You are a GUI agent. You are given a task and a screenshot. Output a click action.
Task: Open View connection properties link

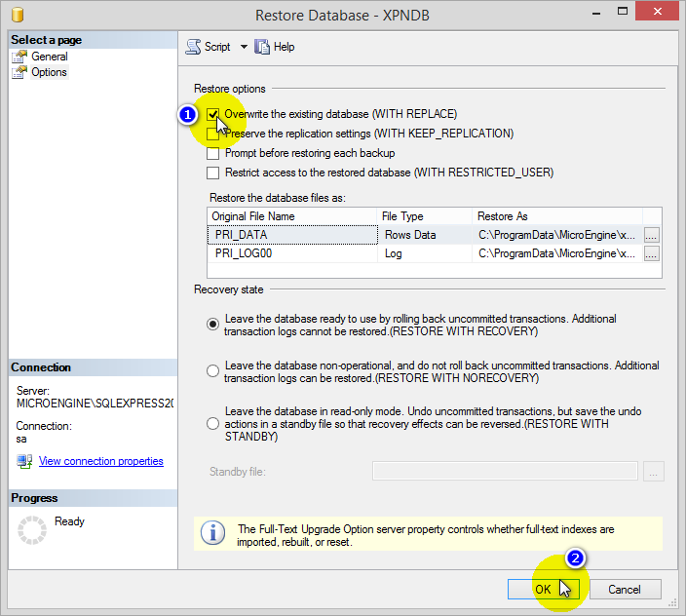(x=100, y=461)
